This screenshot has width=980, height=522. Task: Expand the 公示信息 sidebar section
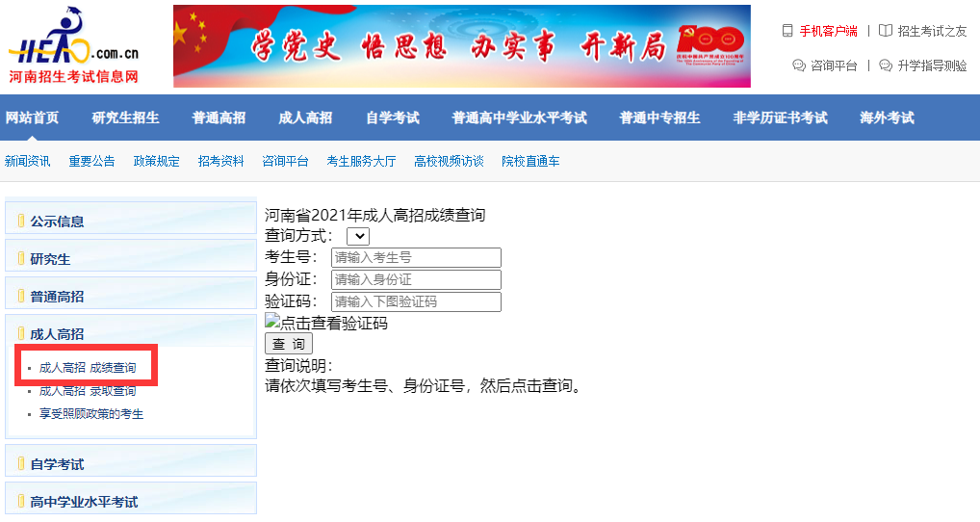click(x=57, y=222)
